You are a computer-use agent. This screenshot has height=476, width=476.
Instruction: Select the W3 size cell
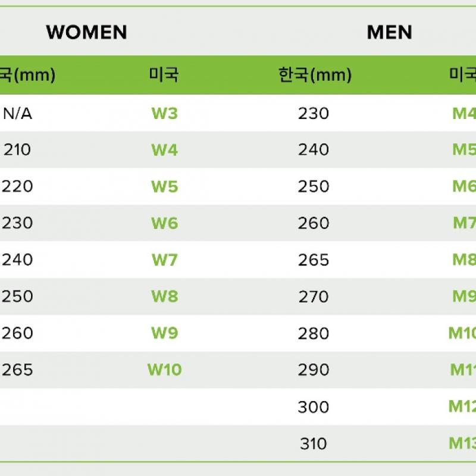click(x=164, y=113)
